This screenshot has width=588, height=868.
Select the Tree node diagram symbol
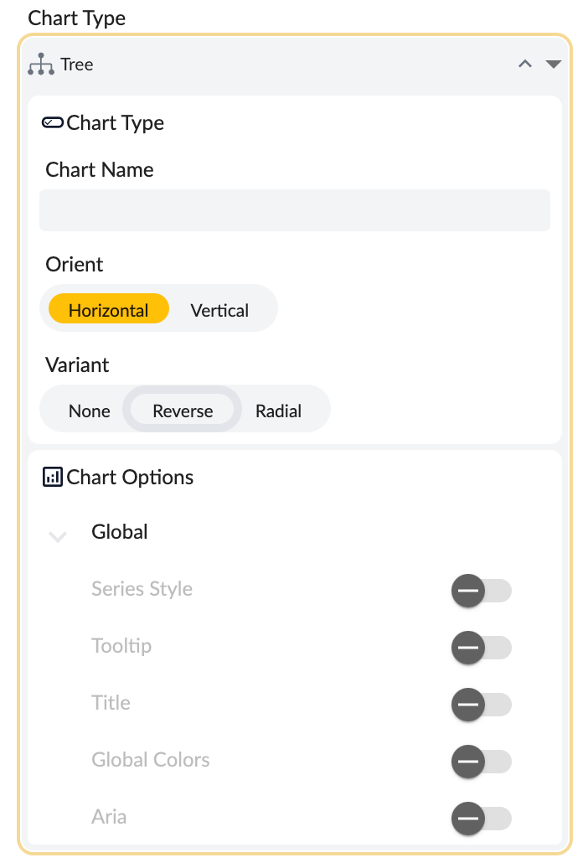point(42,64)
